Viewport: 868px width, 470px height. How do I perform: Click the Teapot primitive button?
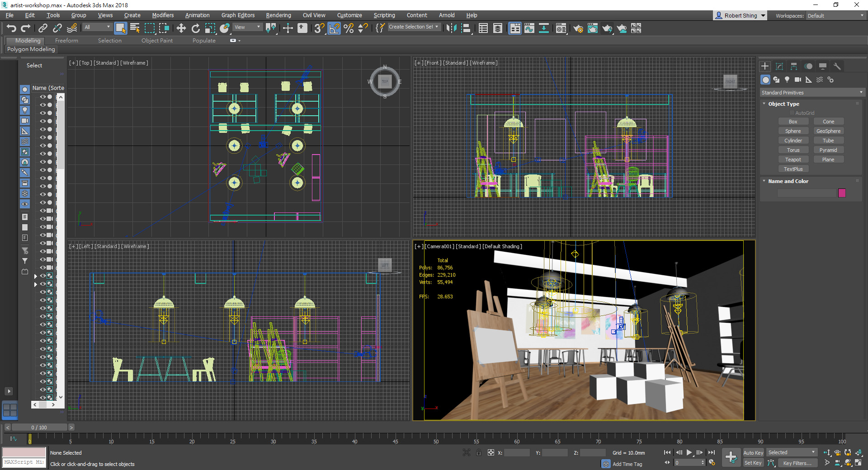tap(793, 160)
